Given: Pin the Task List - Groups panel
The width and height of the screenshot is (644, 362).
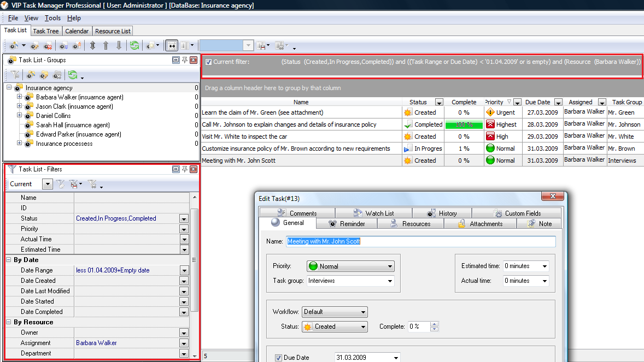Looking at the screenshot, I should tap(185, 60).
